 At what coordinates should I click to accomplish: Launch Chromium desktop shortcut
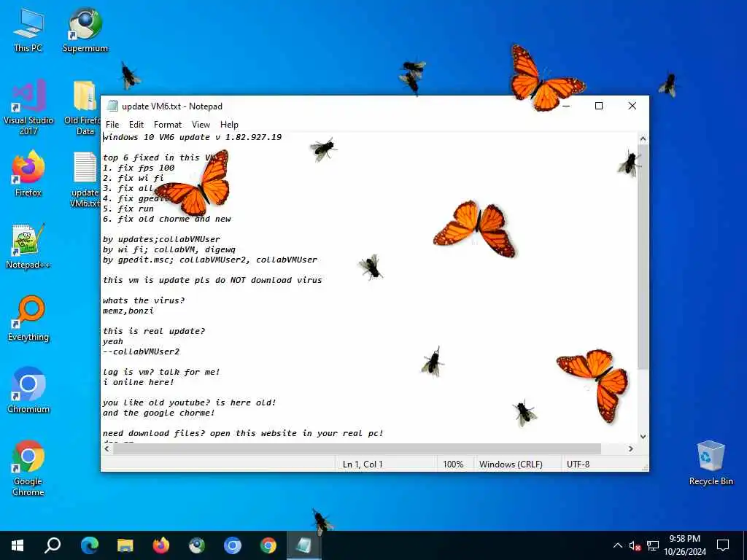tap(28, 391)
